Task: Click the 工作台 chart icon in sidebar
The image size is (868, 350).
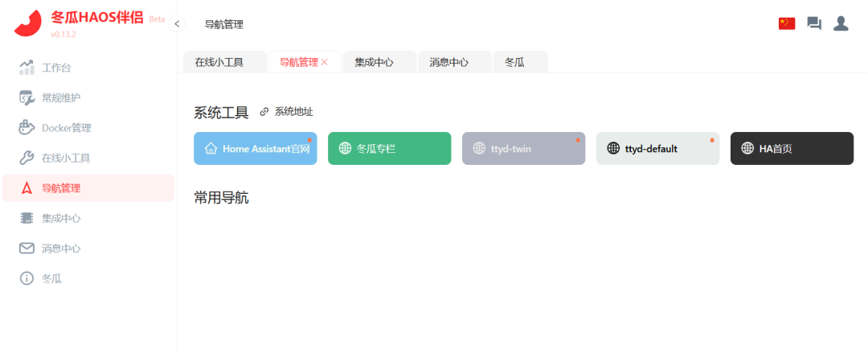Action: [27, 68]
